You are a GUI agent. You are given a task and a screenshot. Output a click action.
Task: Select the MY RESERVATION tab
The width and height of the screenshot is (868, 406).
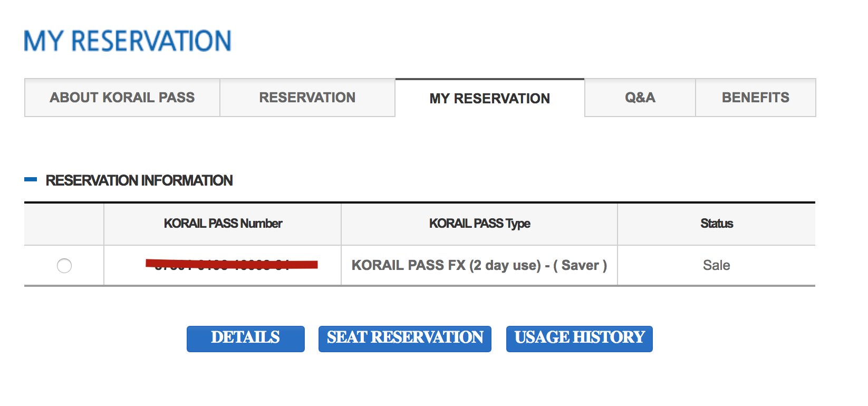[x=489, y=99]
